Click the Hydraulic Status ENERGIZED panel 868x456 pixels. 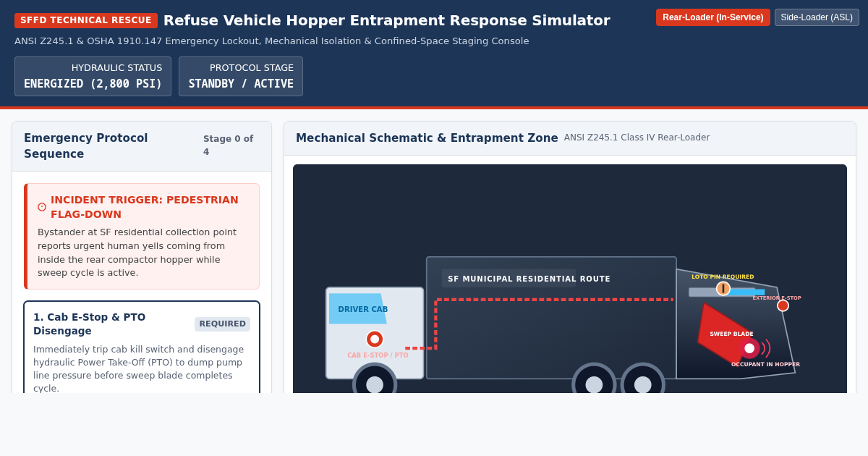[93, 76]
